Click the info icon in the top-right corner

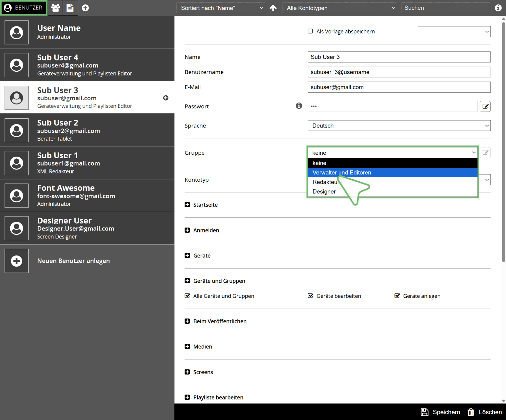point(498,8)
